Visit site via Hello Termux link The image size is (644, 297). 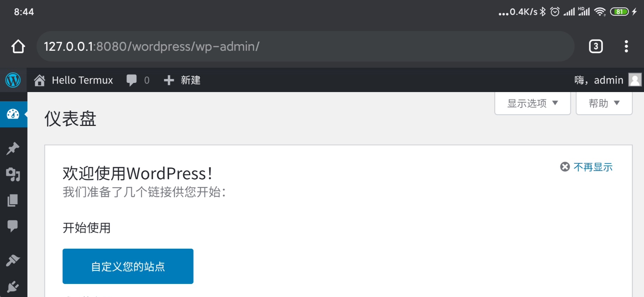(x=73, y=80)
